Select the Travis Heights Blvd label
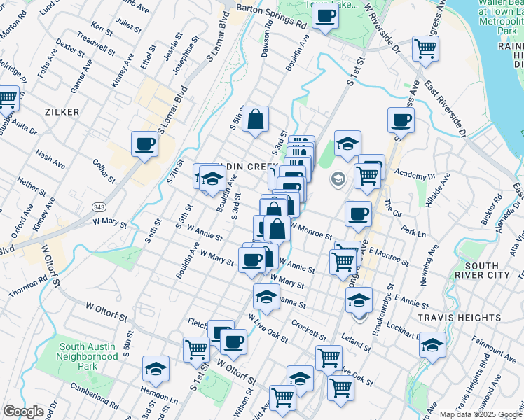 coord(472,382)
